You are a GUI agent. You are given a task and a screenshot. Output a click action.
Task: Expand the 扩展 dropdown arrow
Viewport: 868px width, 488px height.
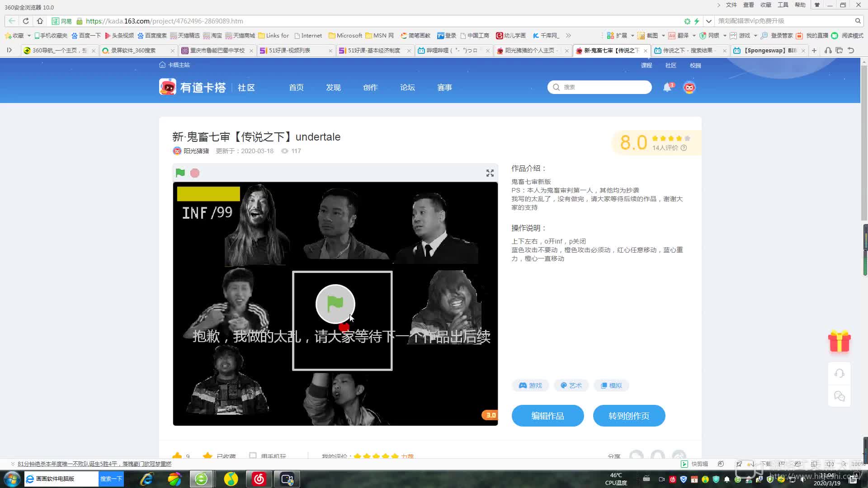pyautogui.click(x=632, y=36)
